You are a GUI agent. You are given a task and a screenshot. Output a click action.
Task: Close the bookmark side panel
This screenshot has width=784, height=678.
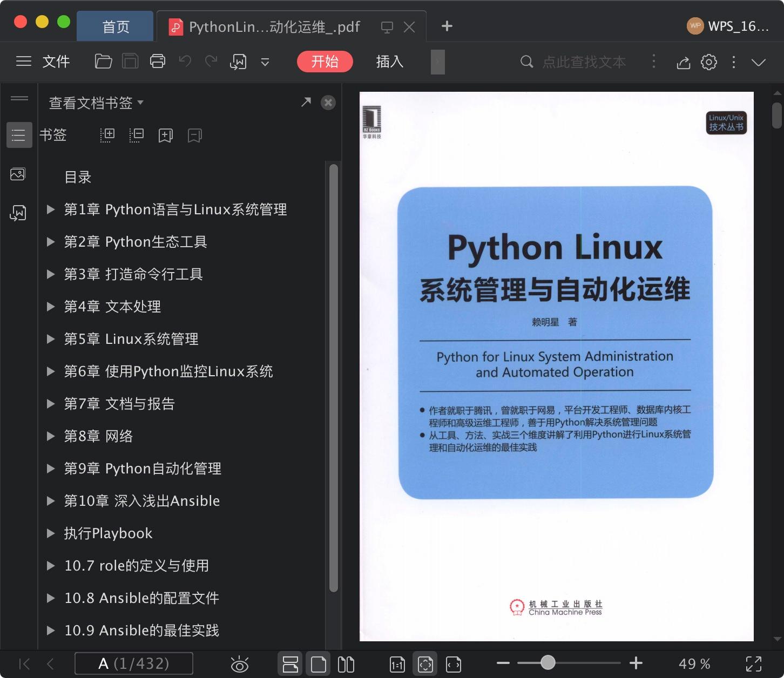coord(328,103)
